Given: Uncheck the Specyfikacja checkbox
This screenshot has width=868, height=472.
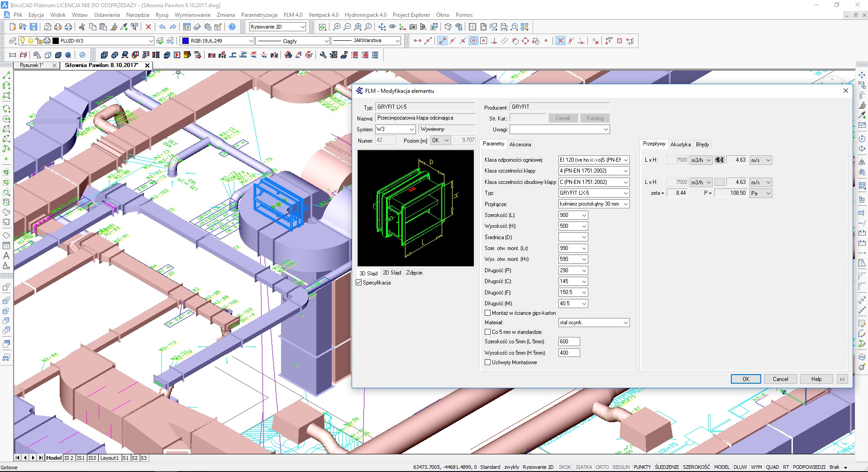Looking at the screenshot, I should (x=359, y=283).
